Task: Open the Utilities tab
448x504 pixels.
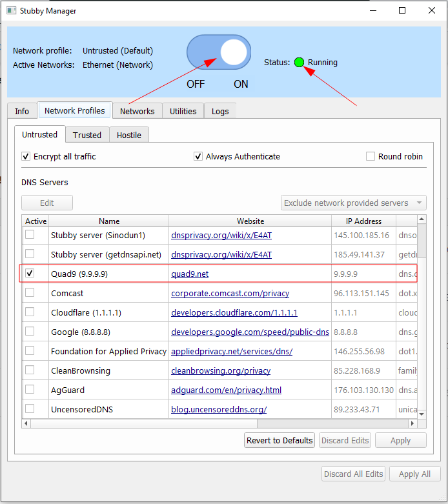Action: coord(183,111)
